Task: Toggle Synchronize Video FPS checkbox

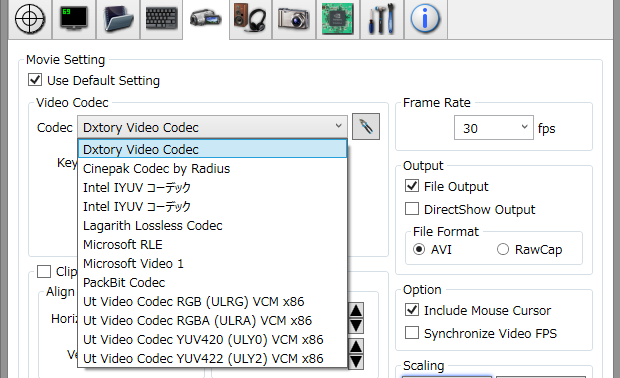Action: 412,333
